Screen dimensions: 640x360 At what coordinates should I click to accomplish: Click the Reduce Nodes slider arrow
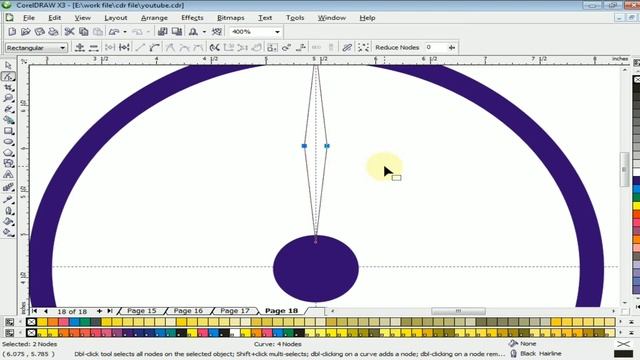[451, 47]
